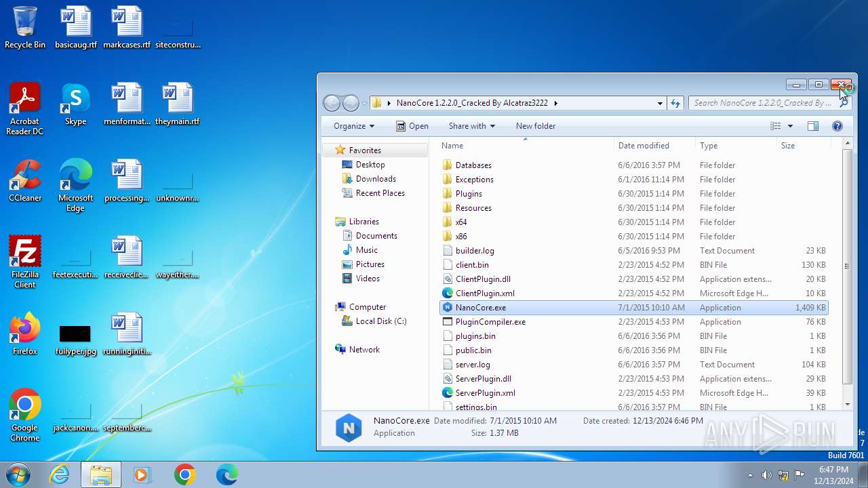Image resolution: width=868 pixels, height=488 pixels.
Task: Click the Explorer Forward navigation button
Action: tap(351, 103)
